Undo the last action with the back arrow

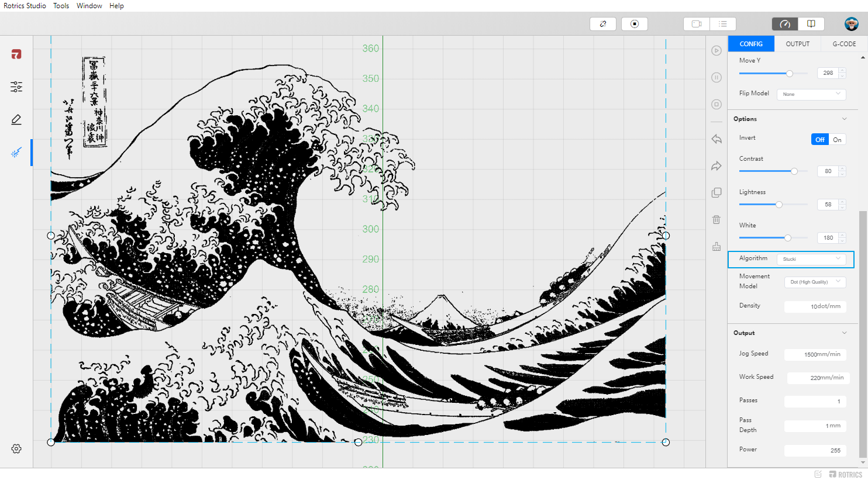[x=717, y=139]
